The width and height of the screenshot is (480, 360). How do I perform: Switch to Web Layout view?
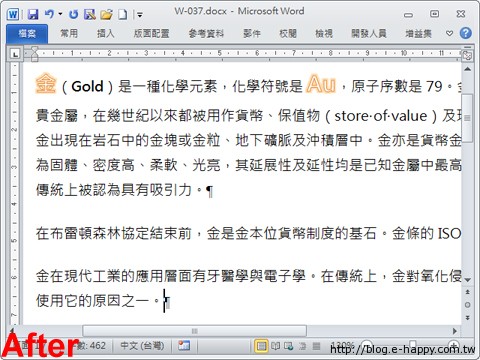pyautogui.click(x=289, y=346)
